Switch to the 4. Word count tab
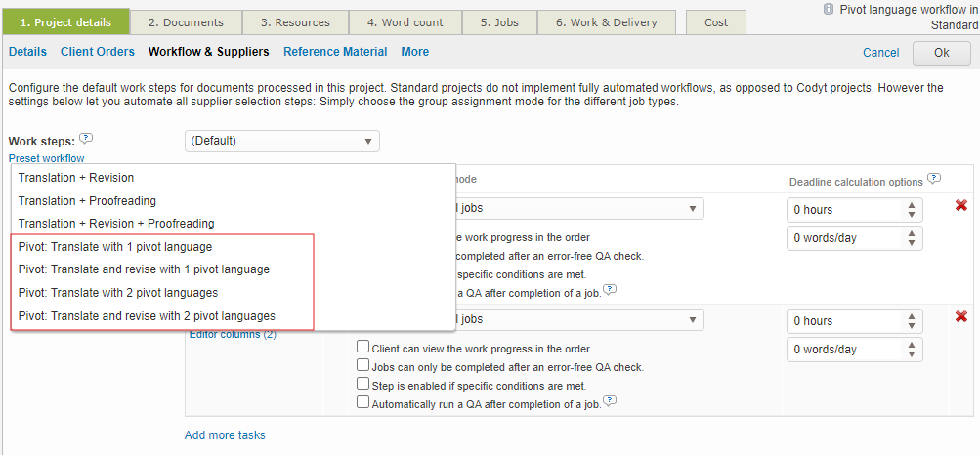Viewport: 980px width, 455px height. point(405,22)
